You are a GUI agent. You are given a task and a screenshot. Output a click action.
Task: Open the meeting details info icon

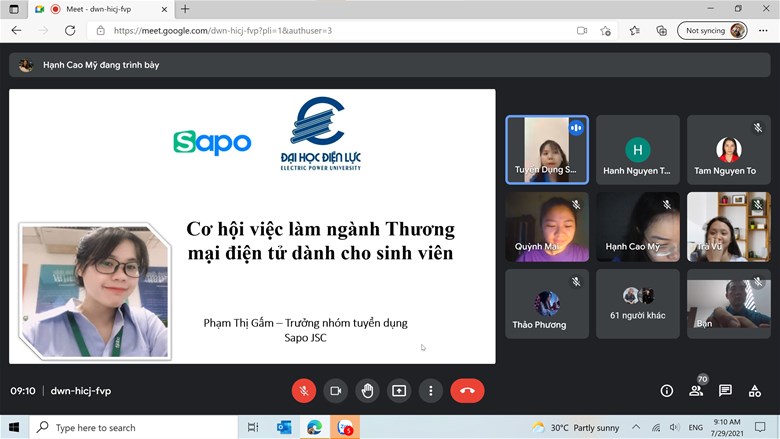pyautogui.click(x=667, y=391)
